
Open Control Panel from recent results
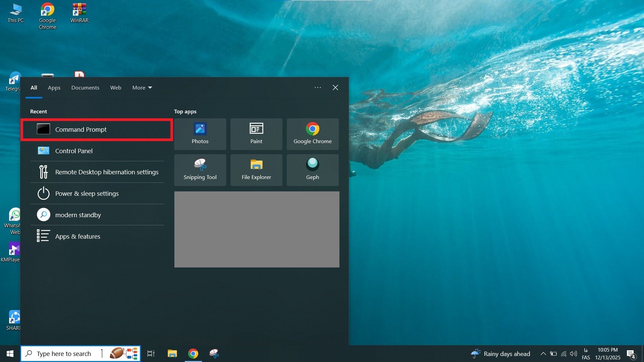[x=74, y=151]
